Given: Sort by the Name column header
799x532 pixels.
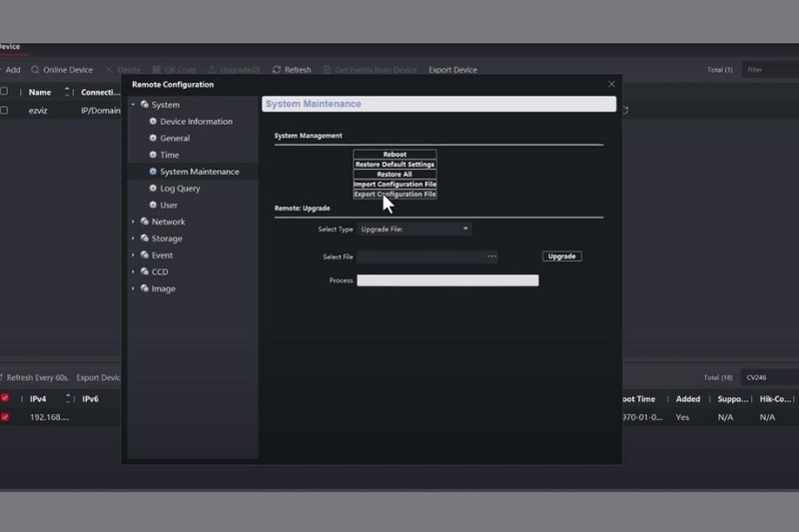Looking at the screenshot, I should point(40,92).
